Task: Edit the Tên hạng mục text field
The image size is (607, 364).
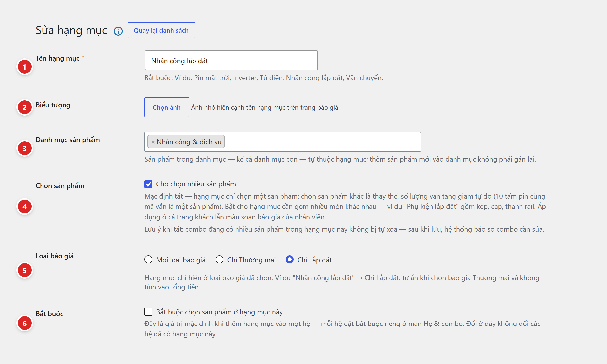Action: 231,61
